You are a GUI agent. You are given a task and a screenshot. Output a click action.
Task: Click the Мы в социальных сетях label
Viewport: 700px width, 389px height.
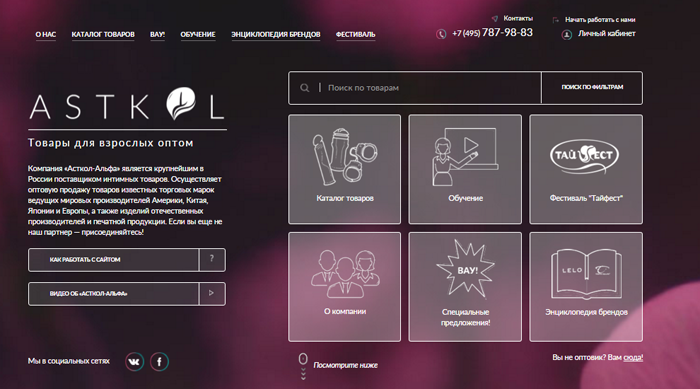pyautogui.click(x=68, y=361)
